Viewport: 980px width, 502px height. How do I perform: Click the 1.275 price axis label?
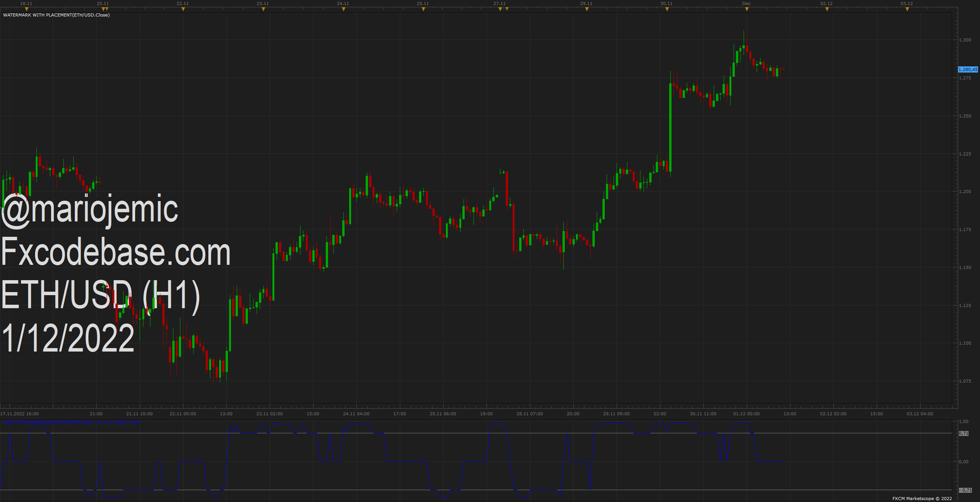[965, 78]
